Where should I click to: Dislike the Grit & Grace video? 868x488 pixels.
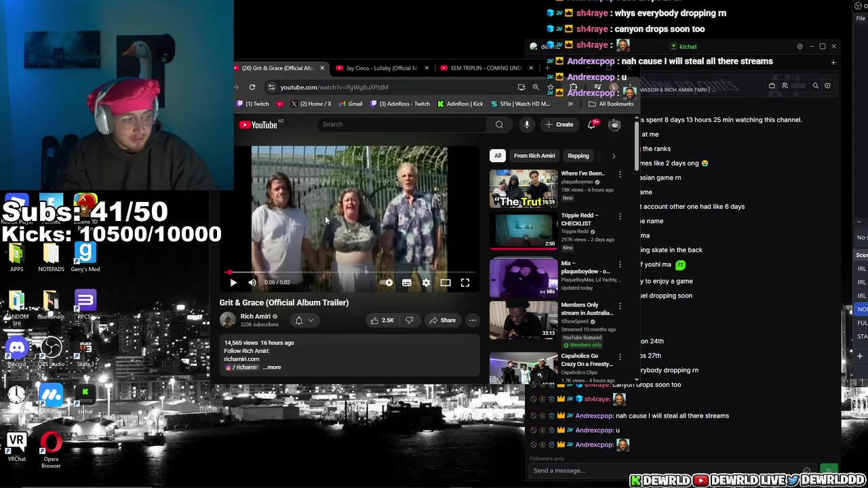coord(410,320)
